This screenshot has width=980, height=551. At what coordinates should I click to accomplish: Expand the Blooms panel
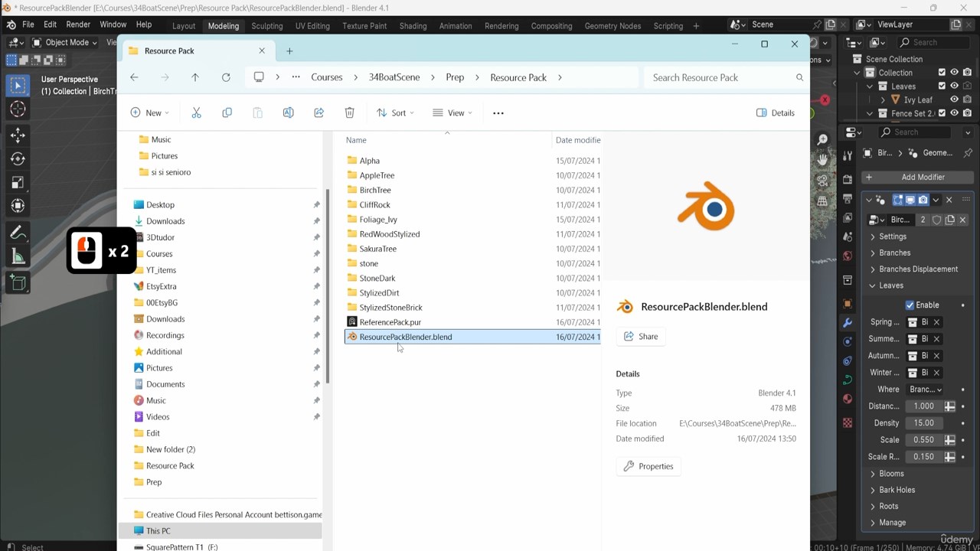click(x=891, y=474)
